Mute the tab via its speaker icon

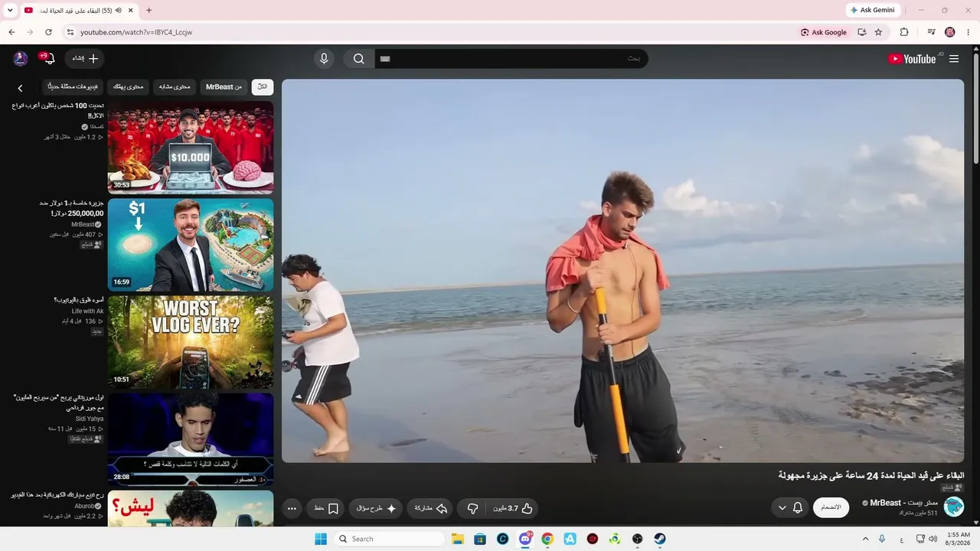pyautogui.click(x=118, y=10)
